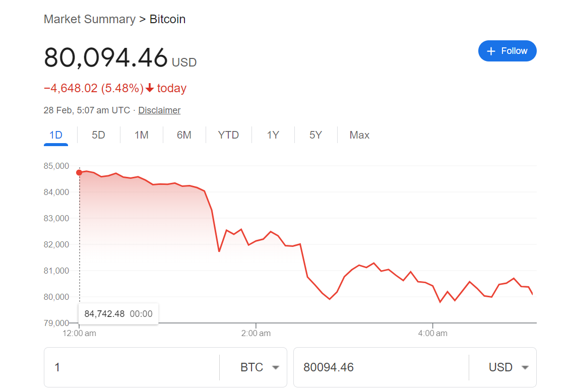The width and height of the screenshot is (569, 392).
Task: Switch to the 1Y view
Action: pyautogui.click(x=273, y=135)
